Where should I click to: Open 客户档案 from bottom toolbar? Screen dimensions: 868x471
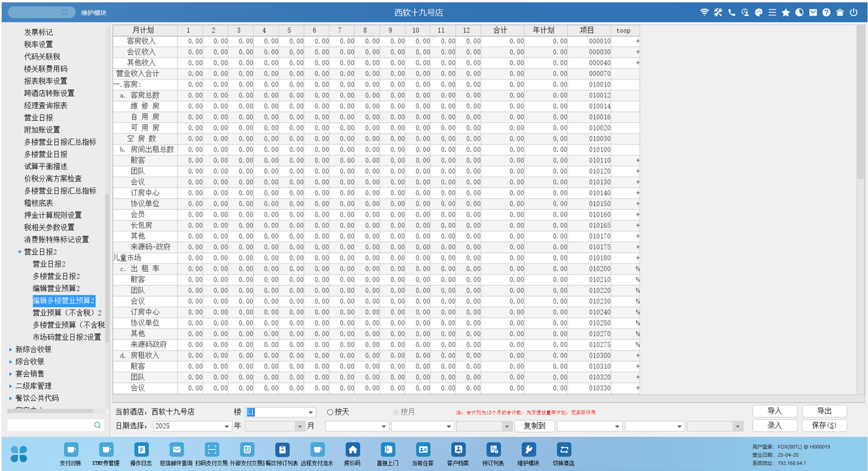click(x=458, y=454)
